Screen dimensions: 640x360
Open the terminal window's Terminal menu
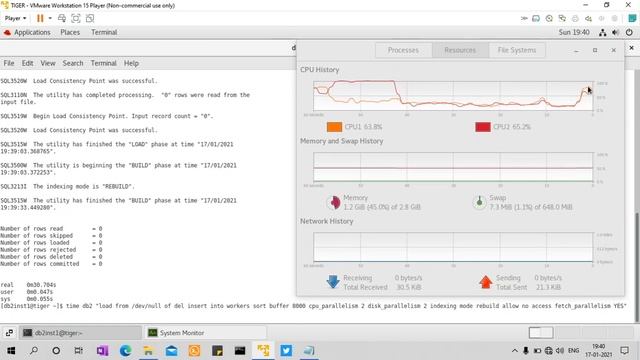(x=103, y=63)
